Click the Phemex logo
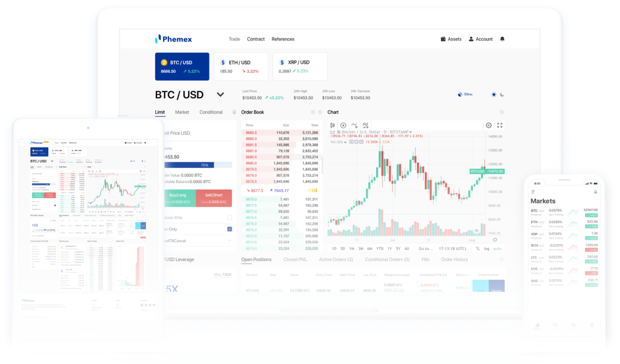Image resolution: width=620 pixels, height=364 pixels. 173,39
